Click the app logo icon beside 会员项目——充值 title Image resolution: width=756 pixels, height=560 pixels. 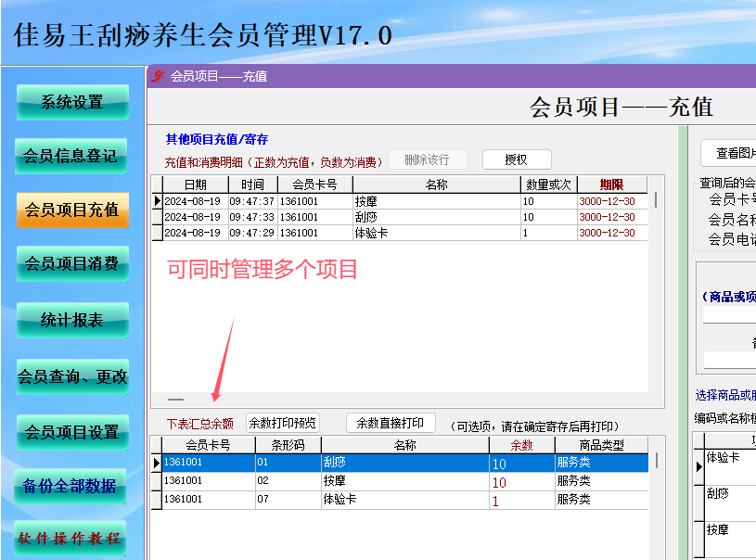point(158,76)
